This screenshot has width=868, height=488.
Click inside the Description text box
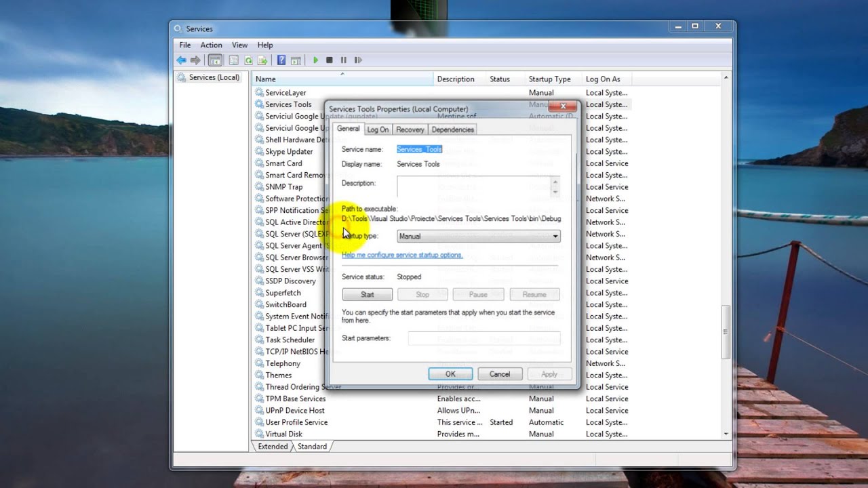point(473,187)
